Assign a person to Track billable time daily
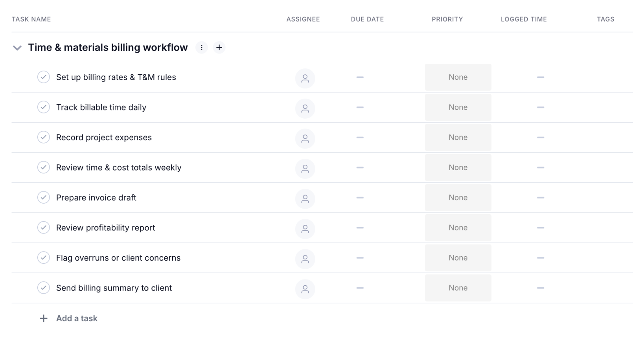 pyautogui.click(x=305, y=108)
